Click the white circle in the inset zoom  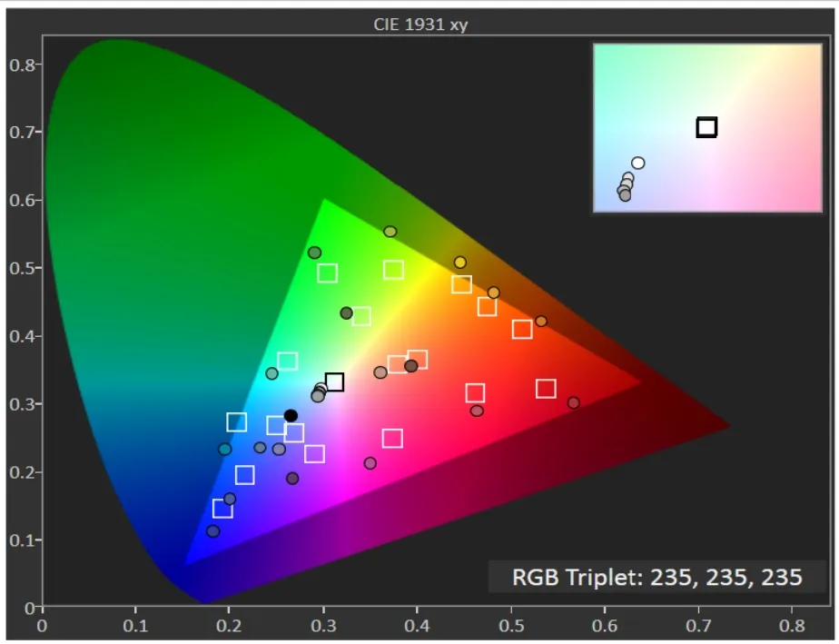(637, 163)
